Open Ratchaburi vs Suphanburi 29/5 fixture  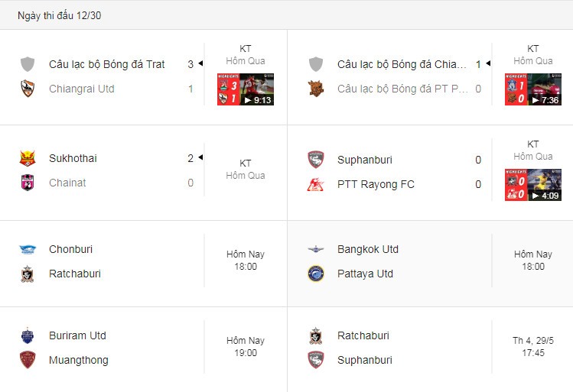pos(430,350)
